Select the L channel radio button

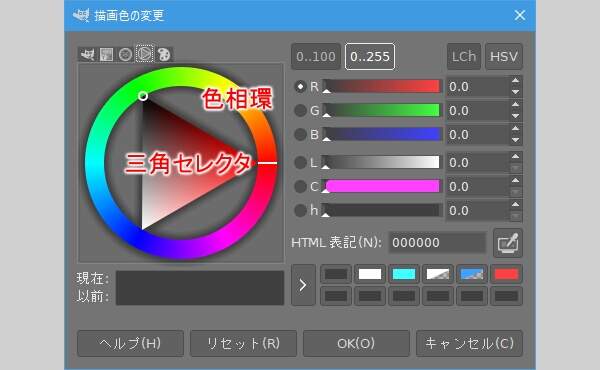300,163
